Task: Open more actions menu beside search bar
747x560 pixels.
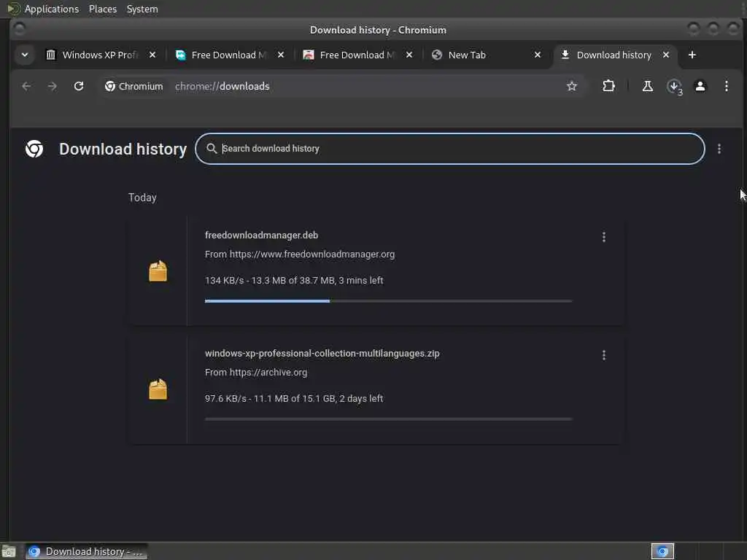Action: (719, 149)
